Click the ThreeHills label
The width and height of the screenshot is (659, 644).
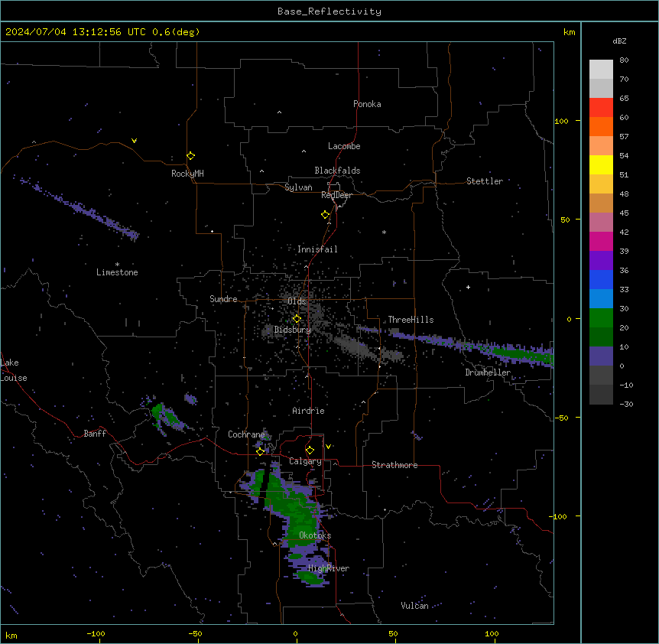pyautogui.click(x=411, y=320)
